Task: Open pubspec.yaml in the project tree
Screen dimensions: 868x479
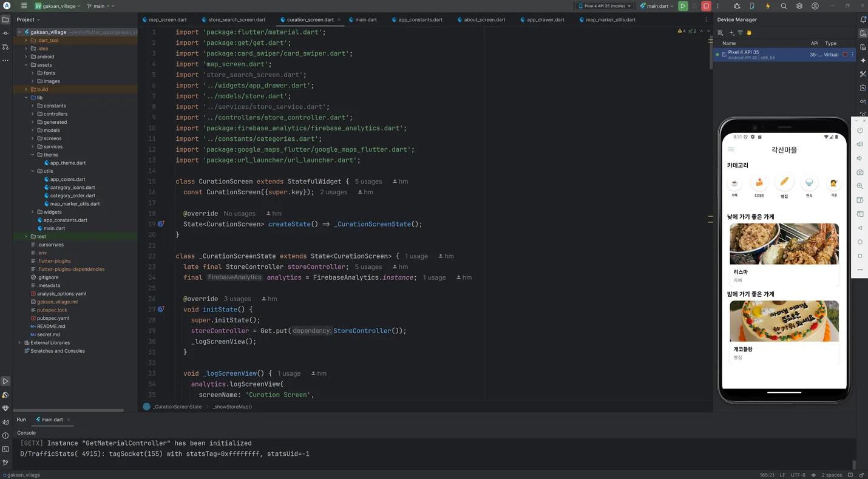Action: [x=53, y=318]
